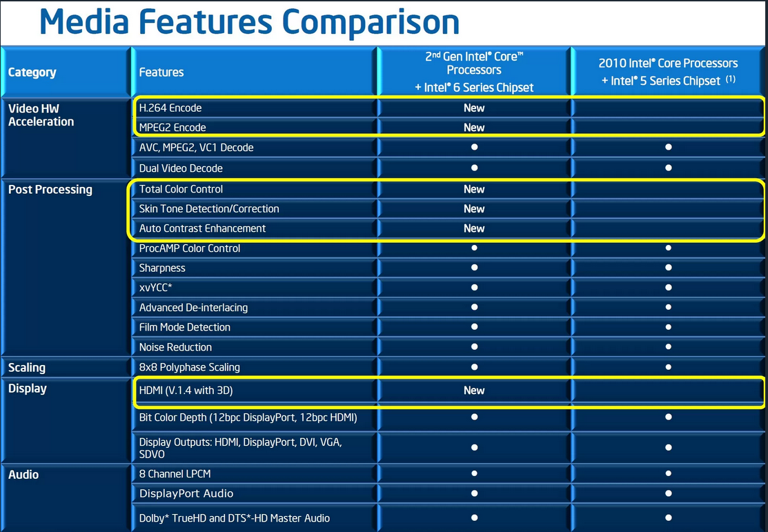Click the 2nd Gen dot for 8 Channel LPCM
Screen dimensions: 768x532
474,473
